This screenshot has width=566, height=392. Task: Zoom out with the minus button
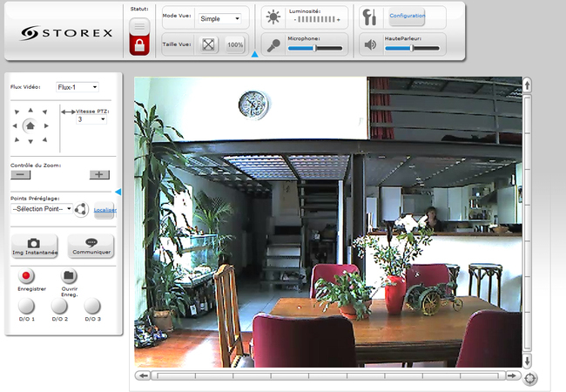coord(21,175)
